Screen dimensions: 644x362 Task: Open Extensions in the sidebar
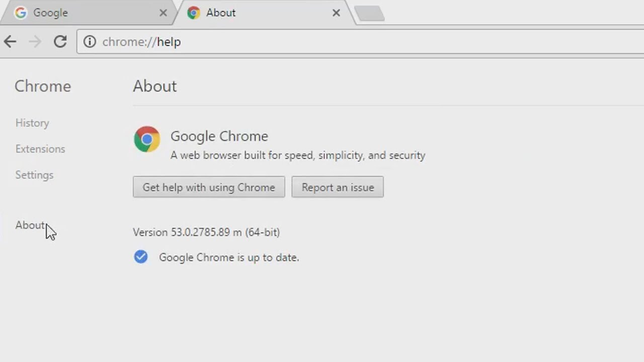point(40,149)
